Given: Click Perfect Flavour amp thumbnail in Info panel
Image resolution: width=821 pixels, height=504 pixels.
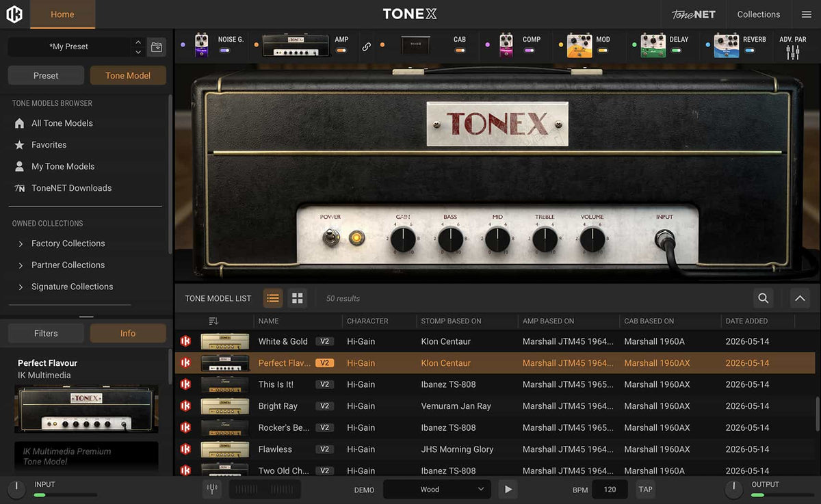Looking at the screenshot, I should point(86,409).
